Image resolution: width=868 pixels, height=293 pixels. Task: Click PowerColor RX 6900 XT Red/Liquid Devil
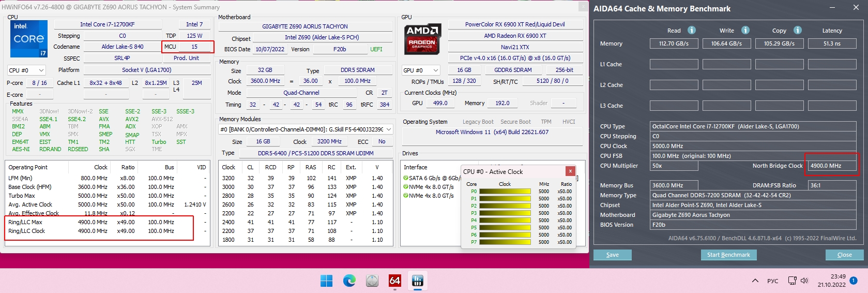pos(515,24)
